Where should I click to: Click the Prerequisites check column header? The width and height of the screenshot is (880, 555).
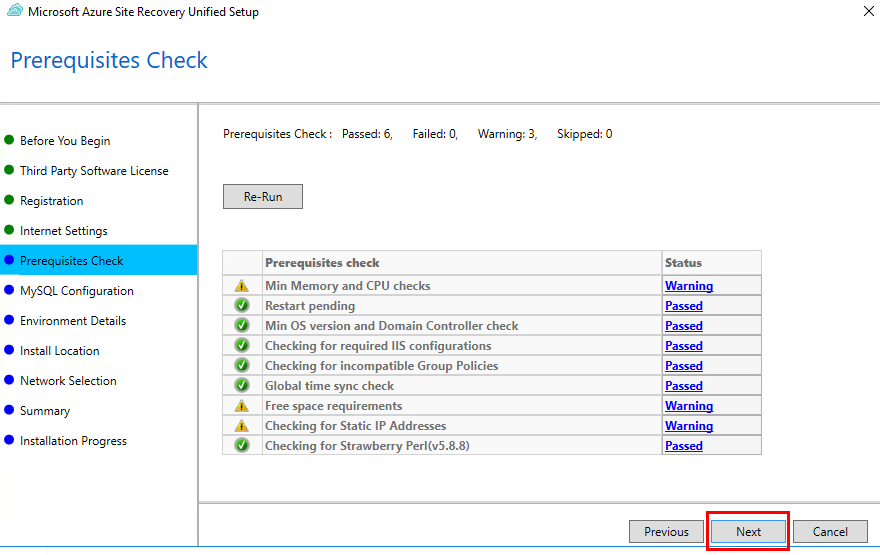(462, 263)
